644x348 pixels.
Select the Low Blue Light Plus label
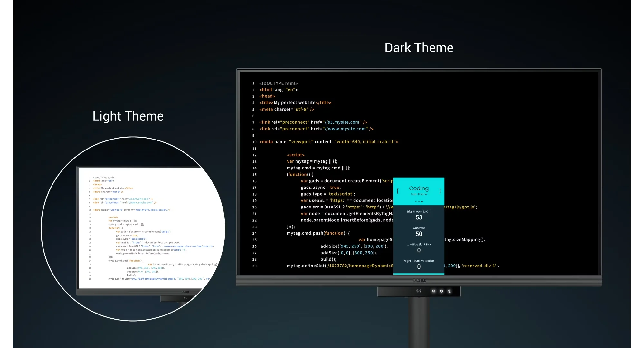[x=419, y=245]
